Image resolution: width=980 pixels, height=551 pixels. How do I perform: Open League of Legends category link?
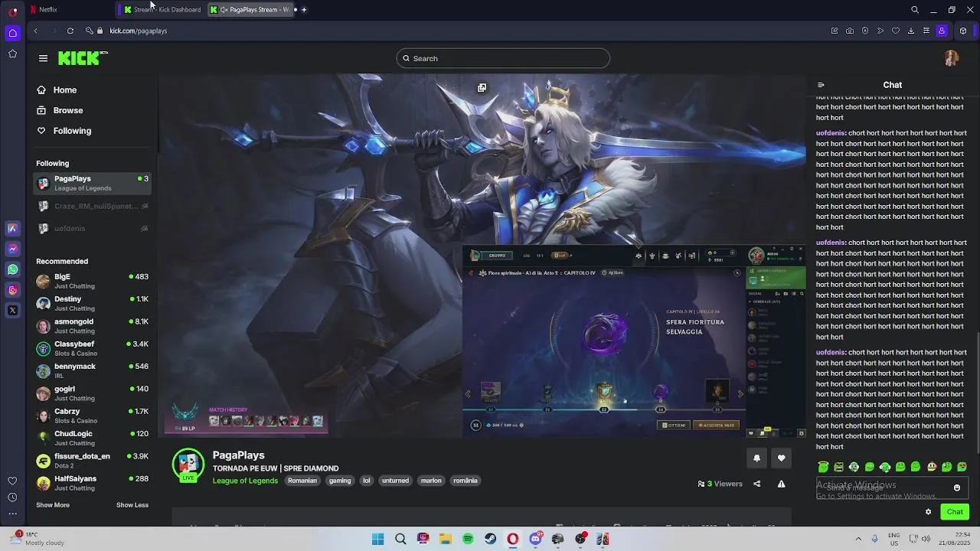(245, 481)
